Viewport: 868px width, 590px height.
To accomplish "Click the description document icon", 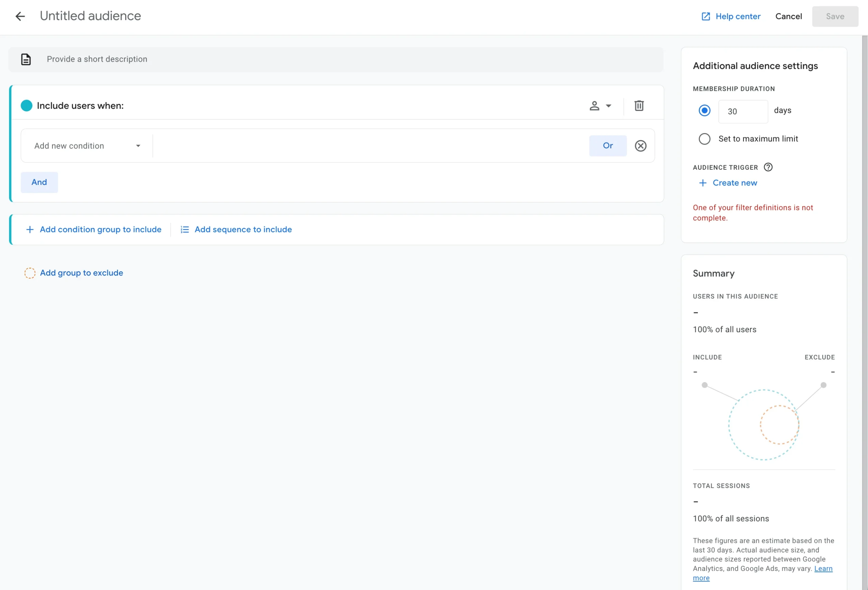I will click(x=25, y=59).
